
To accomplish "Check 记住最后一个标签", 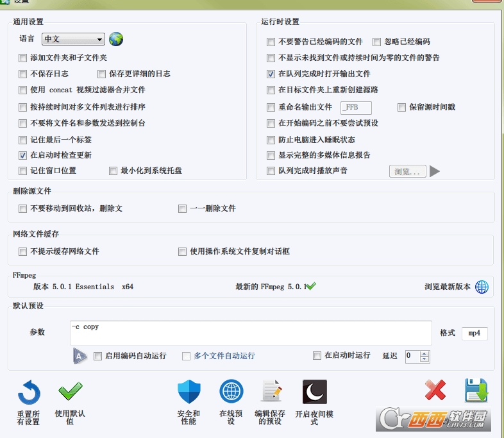I will click(x=22, y=140).
